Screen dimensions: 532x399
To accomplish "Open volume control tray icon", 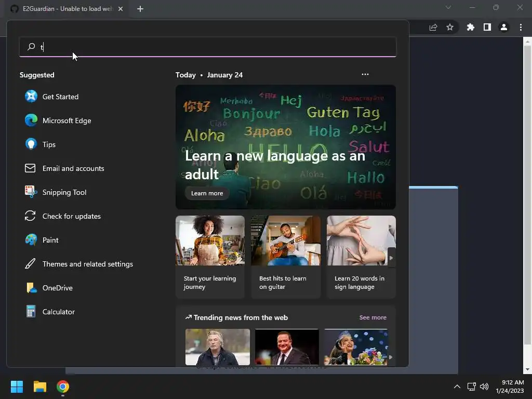I will [x=484, y=387].
